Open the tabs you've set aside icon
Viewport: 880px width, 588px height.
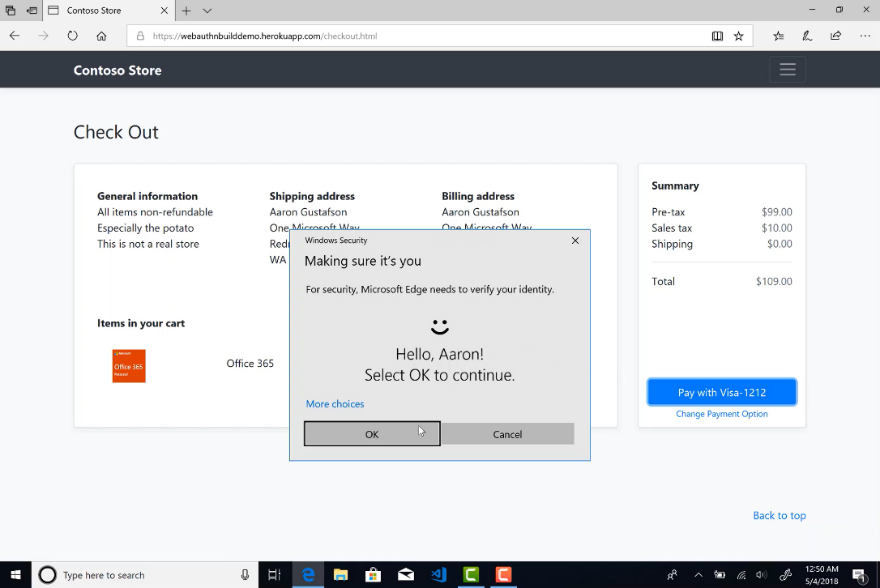click(x=10, y=10)
